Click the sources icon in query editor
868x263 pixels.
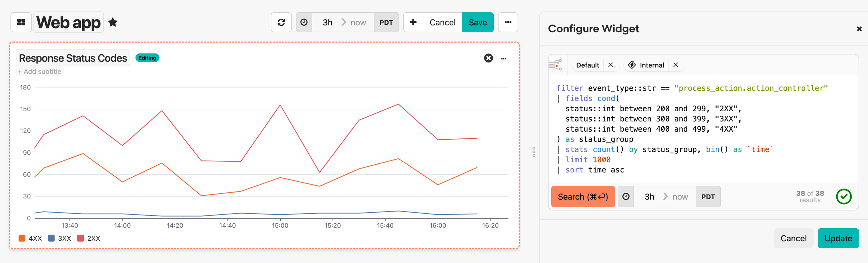(555, 64)
